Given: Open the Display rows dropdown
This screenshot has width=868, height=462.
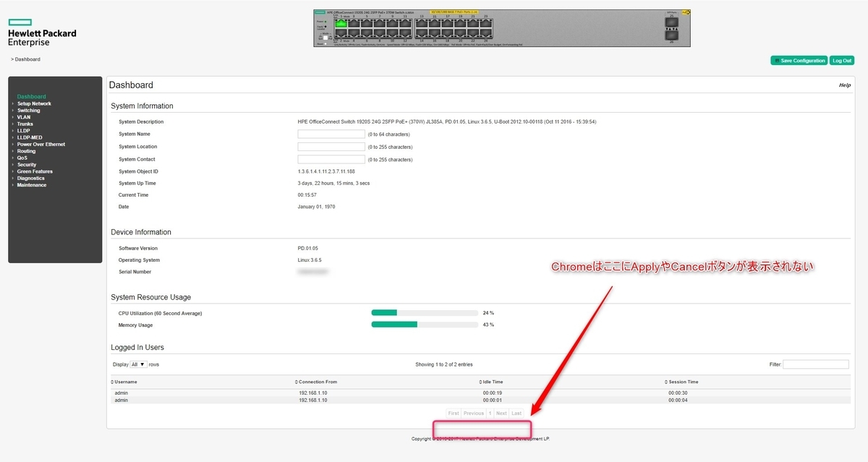Looking at the screenshot, I should pyautogui.click(x=139, y=364).
